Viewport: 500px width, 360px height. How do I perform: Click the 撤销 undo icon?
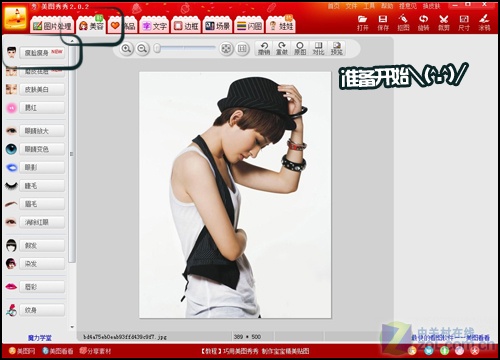(264, 49)
